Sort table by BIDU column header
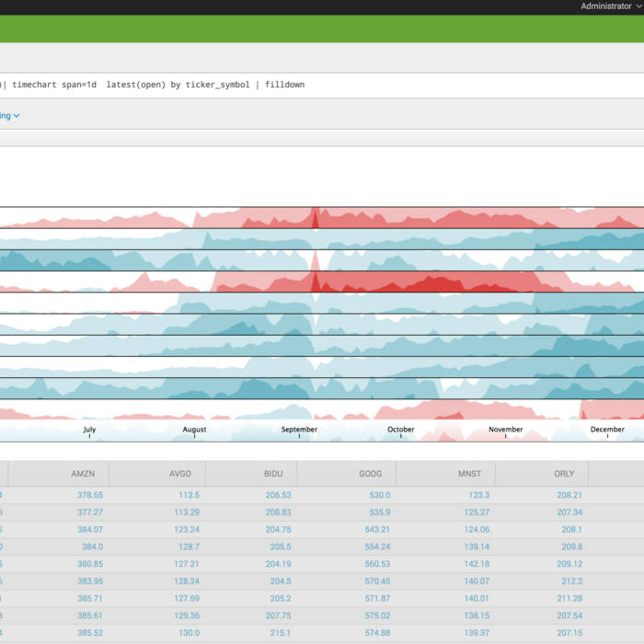 tap(273, 474)
